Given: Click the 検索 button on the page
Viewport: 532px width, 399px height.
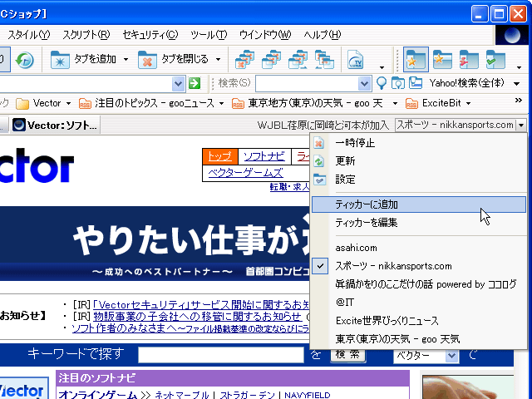Looking at the screenshot, I should 348,354.
